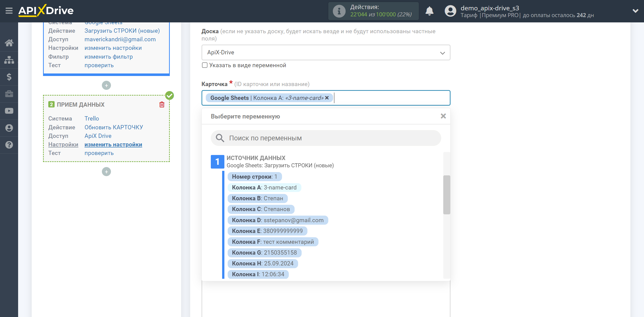This screenshot has width=644, height=317.
Task: Add a step between the source and receiver blocks
Action: pos(106,86)
